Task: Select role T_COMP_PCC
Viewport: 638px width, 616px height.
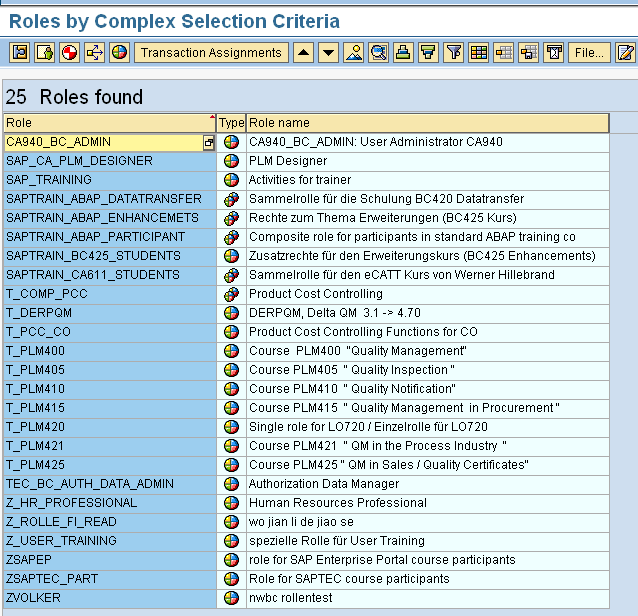Action: coord(110,294)
